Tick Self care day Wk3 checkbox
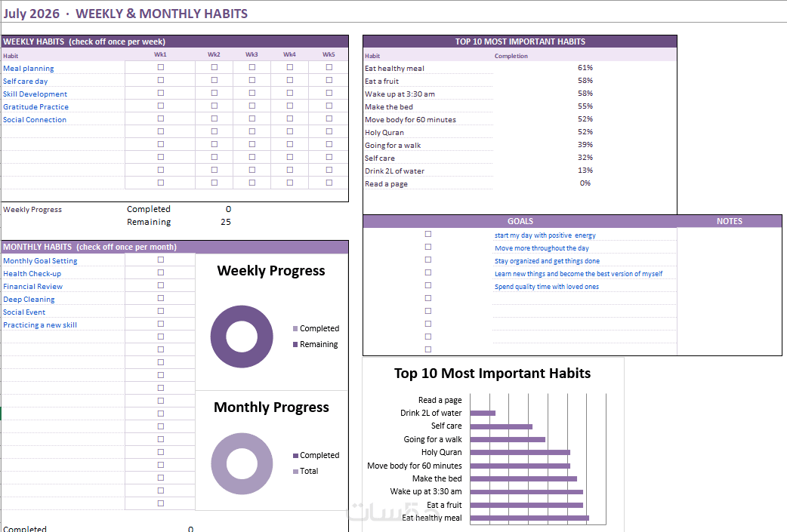 click(x=252, y=80)
